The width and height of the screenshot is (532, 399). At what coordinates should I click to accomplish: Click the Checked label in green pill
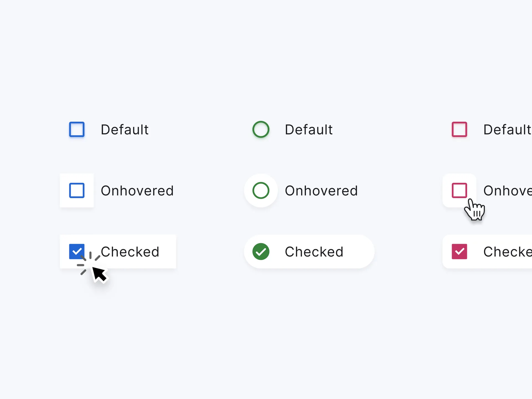pyautogui.click(x=314, y=252)
